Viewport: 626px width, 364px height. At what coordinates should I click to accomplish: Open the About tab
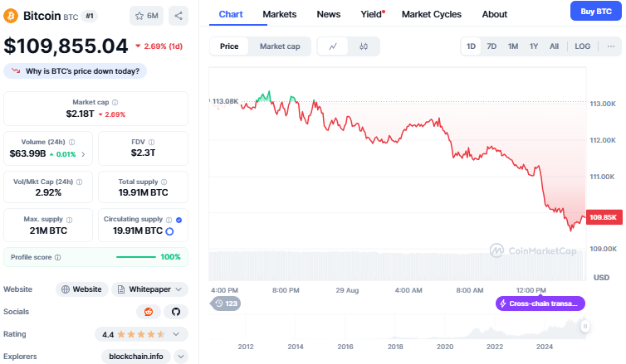click(495, 14)
